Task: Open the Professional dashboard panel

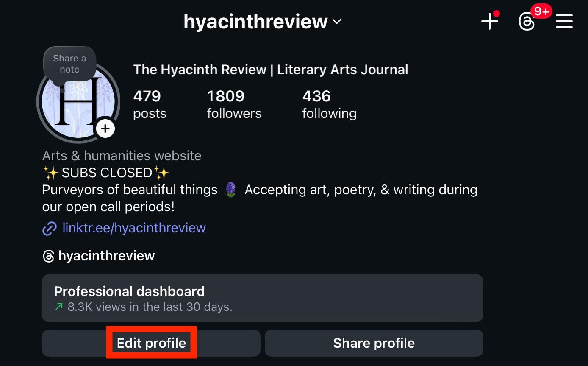Action: (x=263, y=298)
